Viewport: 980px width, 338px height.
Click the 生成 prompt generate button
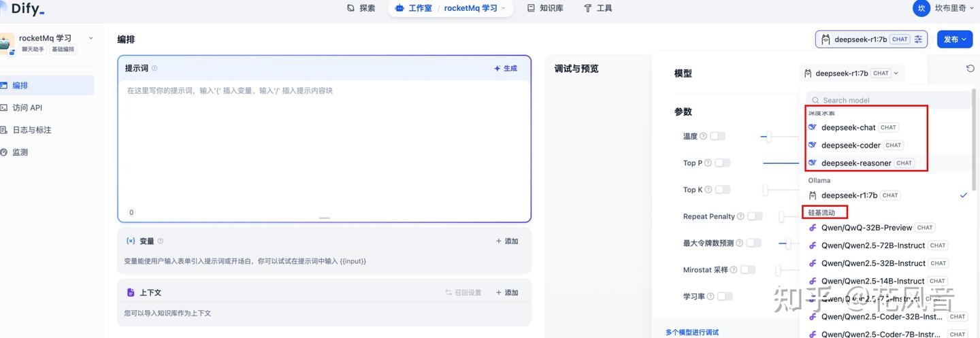tap(506, 68)
